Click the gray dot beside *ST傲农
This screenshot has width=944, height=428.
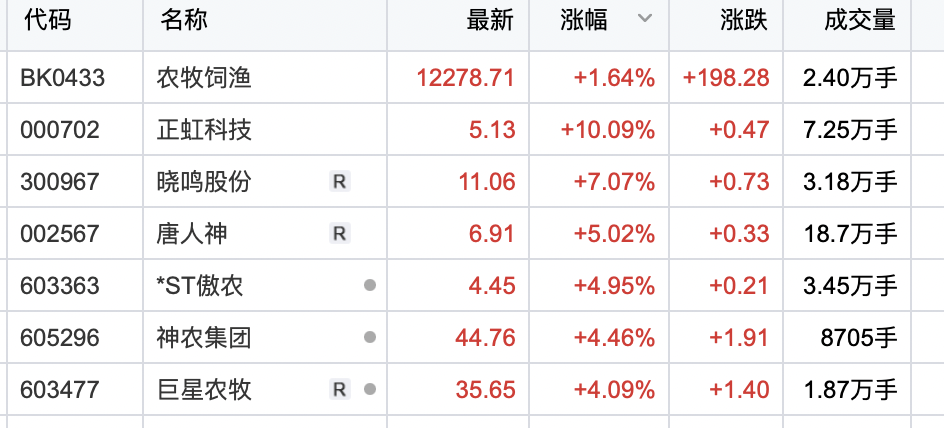click(x=370, y=286)
